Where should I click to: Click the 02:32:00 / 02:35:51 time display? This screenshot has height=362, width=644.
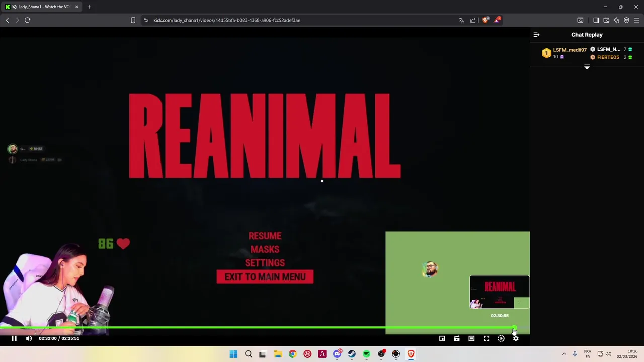(x=59, y=338)
